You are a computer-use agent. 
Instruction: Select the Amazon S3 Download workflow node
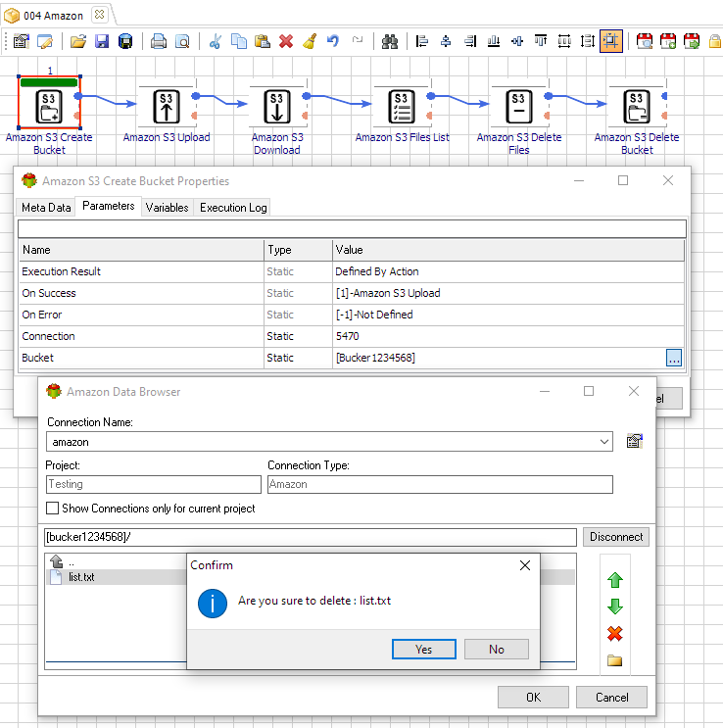pyautogui.click(x=277, y=107)
